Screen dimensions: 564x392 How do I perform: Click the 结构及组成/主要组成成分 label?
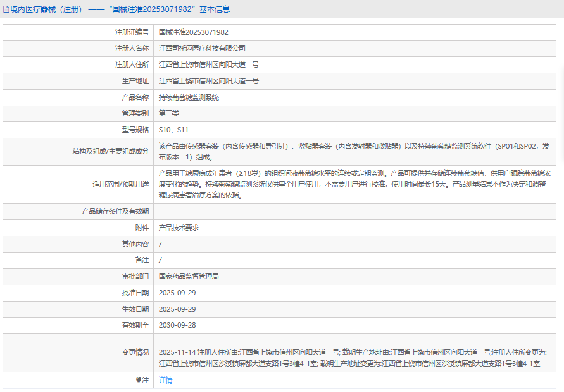(111, 151)
